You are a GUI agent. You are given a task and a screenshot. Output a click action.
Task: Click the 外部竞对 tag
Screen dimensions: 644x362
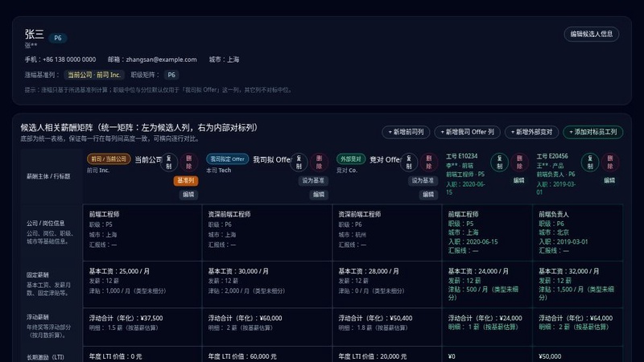351,158
